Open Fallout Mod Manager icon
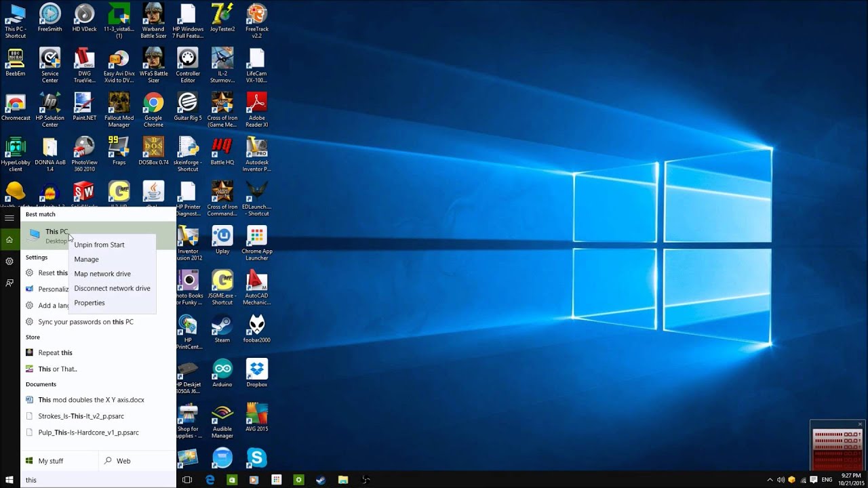The image size is (868, 488). click(x=119, y=110)
